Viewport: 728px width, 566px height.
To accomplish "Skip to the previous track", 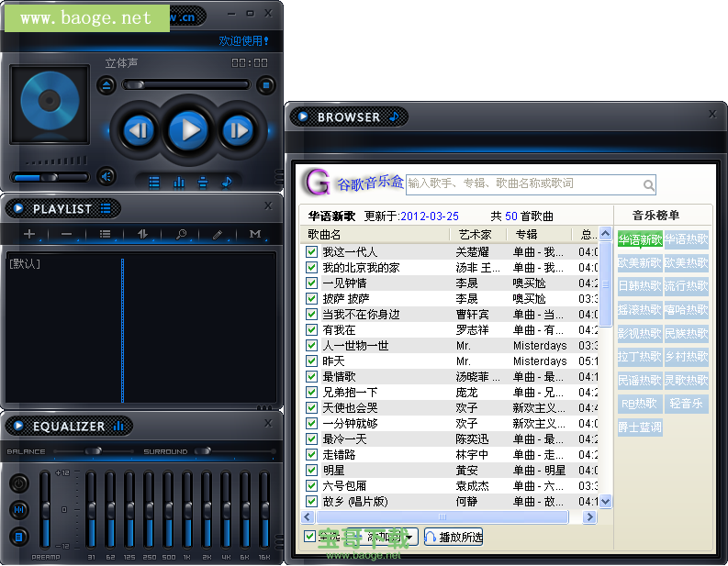I will 139,130.
